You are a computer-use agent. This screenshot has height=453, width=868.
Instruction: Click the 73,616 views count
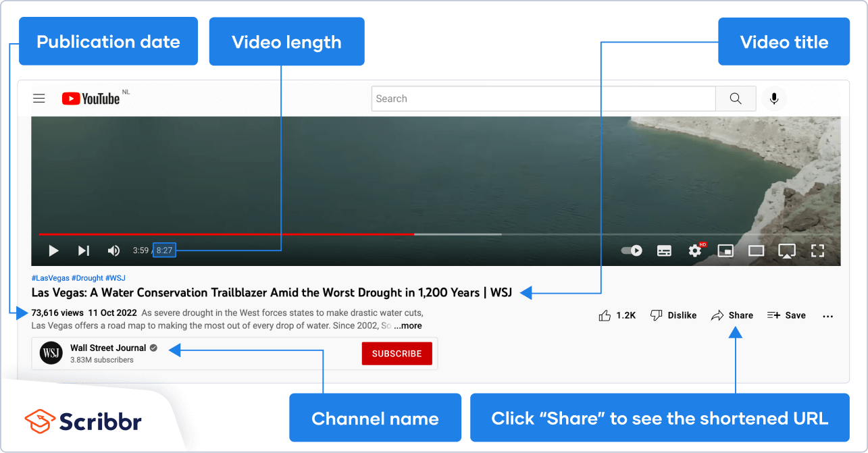point(57,313)
